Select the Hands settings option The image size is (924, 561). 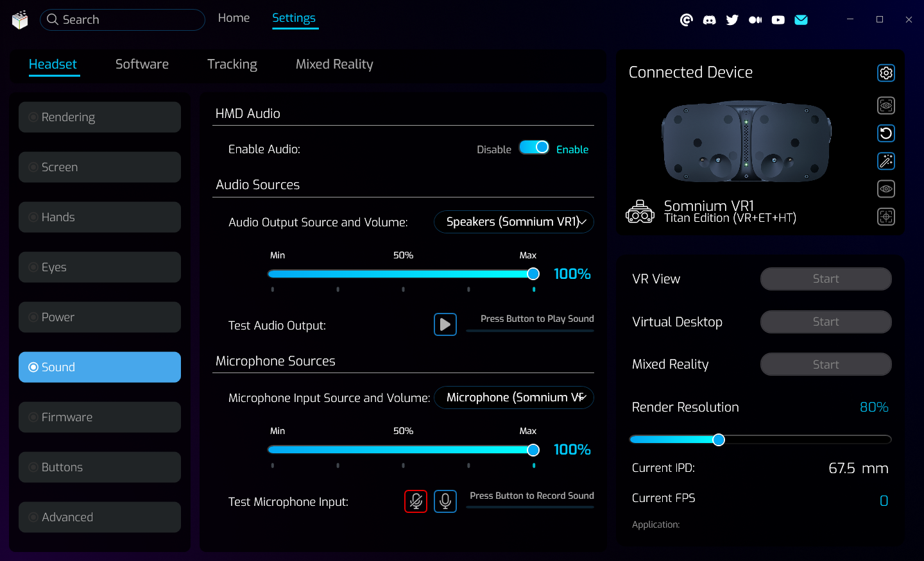point(99,217)
